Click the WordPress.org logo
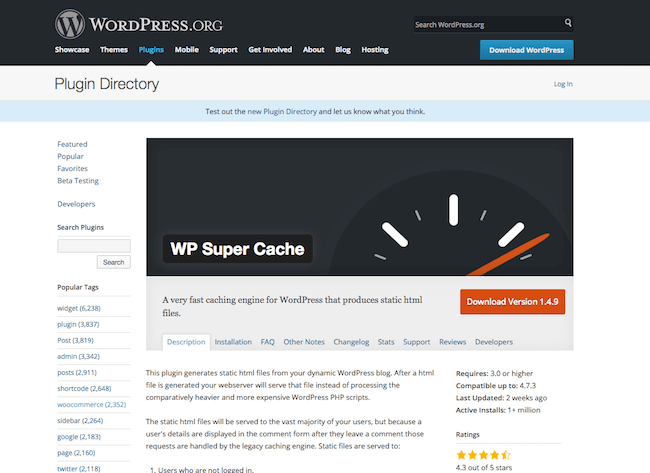The height and width of the screenshot is (473, 650). (x=139, y=24)
